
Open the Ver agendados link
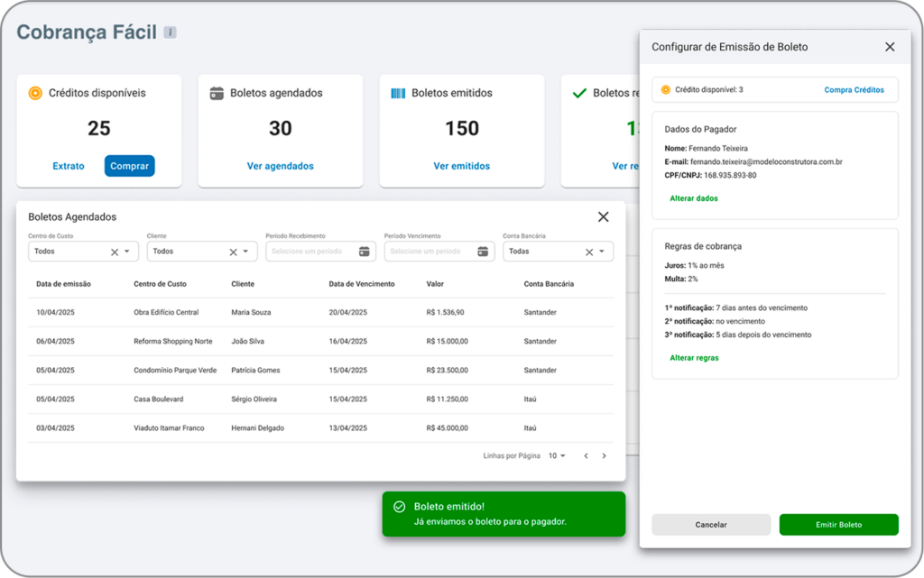point(281,166)
